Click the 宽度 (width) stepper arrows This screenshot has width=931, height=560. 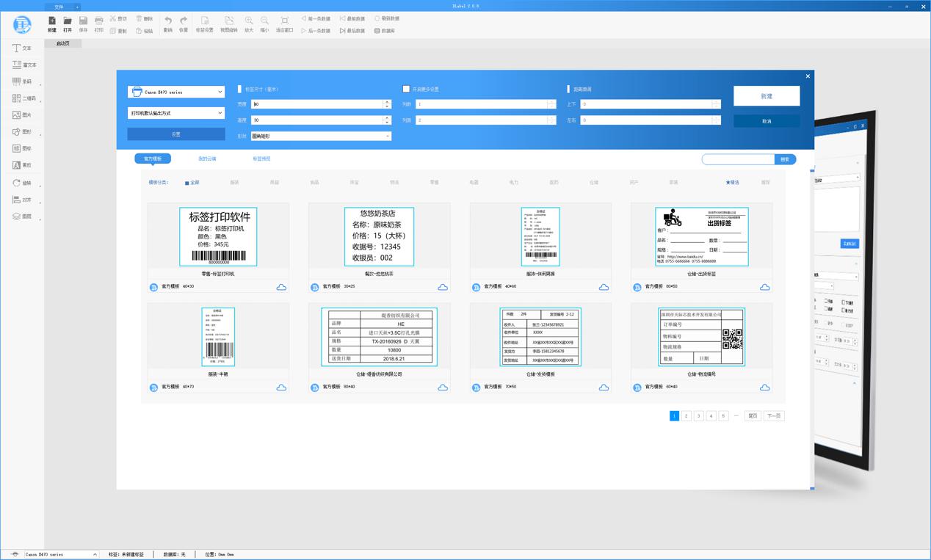pos(387,104)
